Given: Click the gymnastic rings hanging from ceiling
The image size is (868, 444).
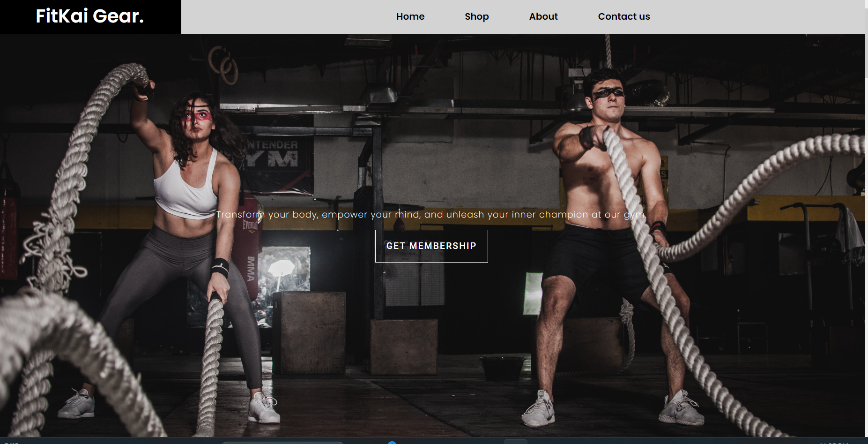Looking at the screenshot, I should (225, 65).
